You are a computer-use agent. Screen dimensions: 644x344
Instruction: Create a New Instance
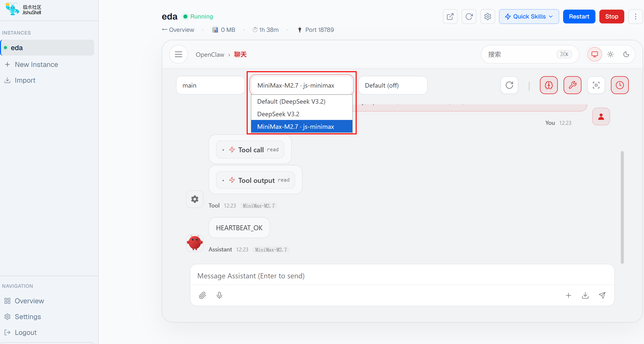point(36,64)
